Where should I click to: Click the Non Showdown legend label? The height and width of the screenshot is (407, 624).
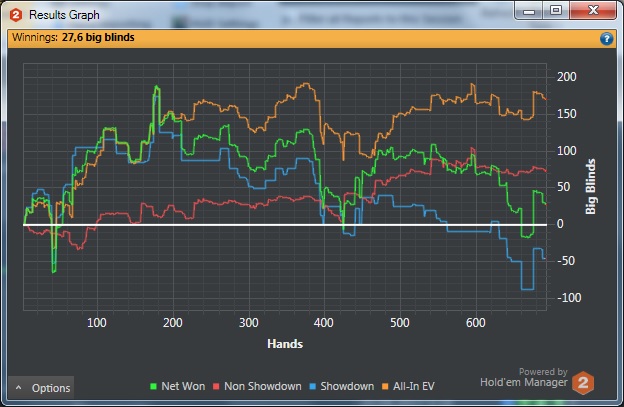pos(263,386)
